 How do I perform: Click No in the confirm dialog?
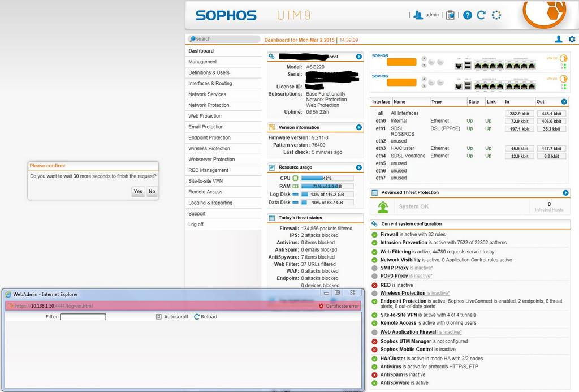[x=152, y=191]
